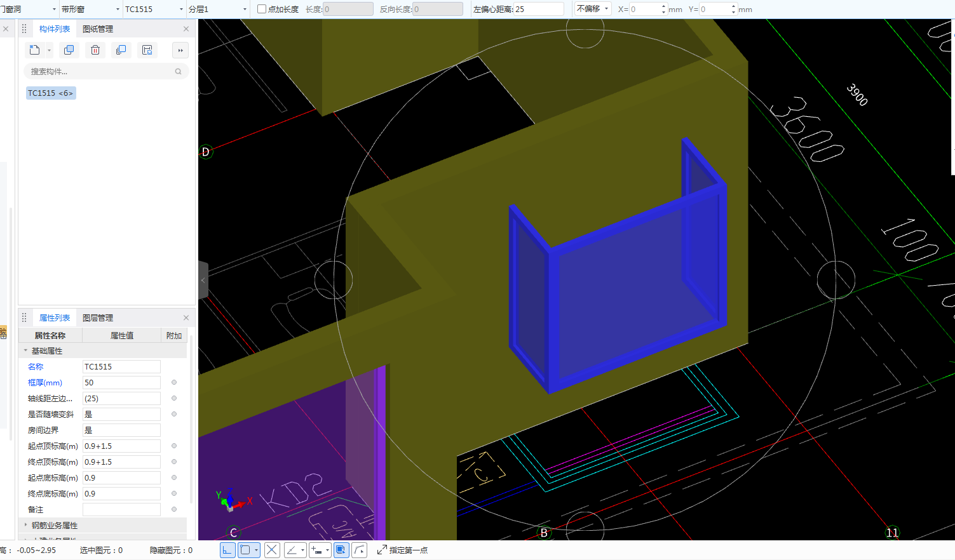Click the X offset value field
The width and height of the screenshot is (955, 560).
point(644,10)
